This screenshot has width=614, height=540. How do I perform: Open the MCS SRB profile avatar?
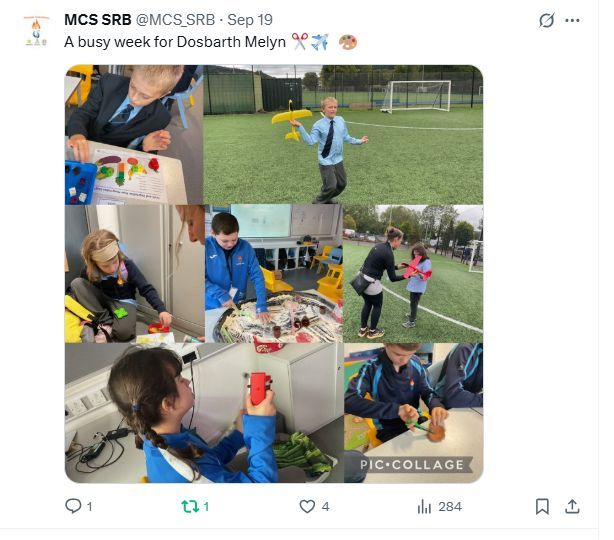[36, 31]
